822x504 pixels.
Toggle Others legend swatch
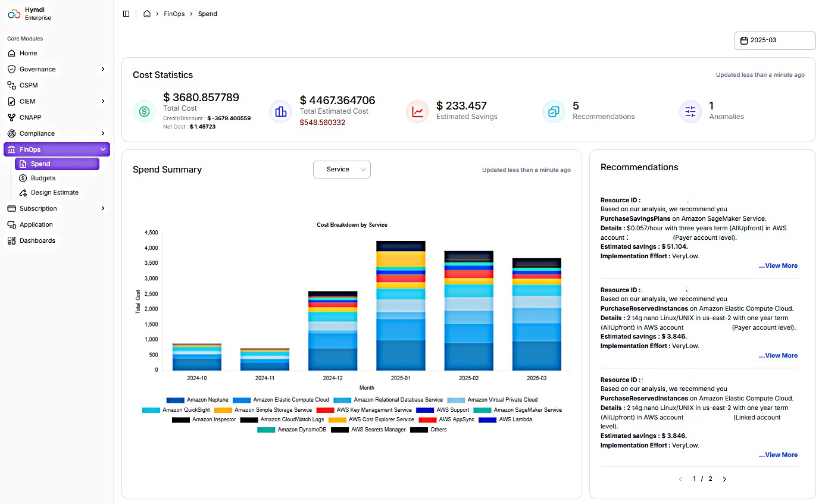click(418, 430)
